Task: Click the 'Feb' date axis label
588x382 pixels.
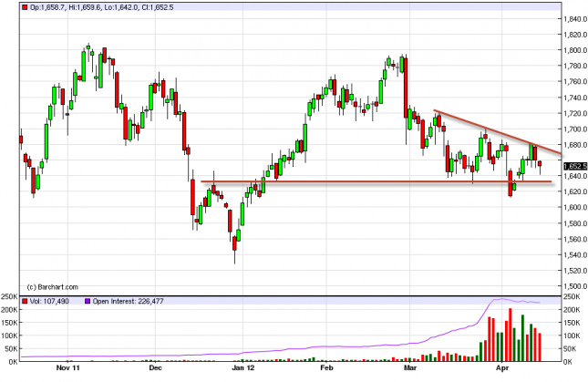Action: pos(326,367)
